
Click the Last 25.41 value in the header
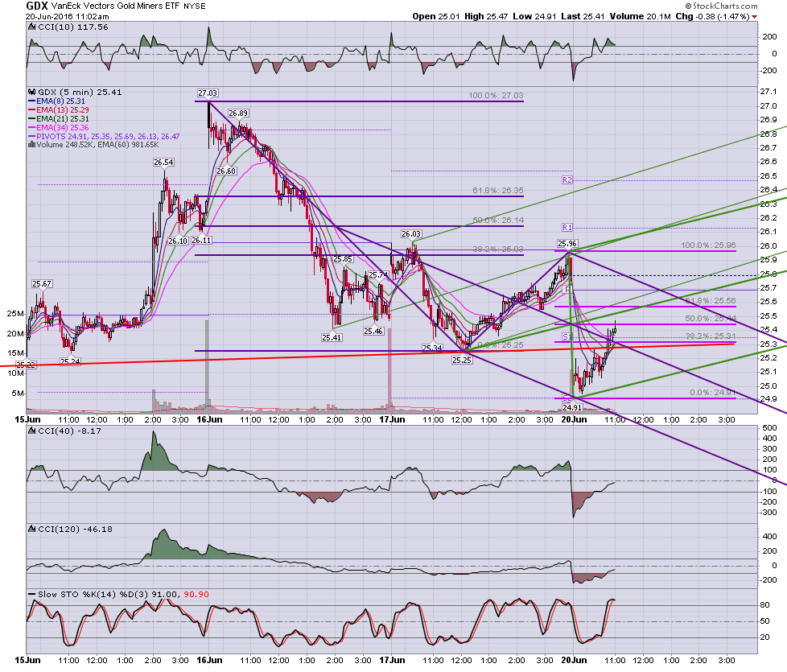[583, 17]
